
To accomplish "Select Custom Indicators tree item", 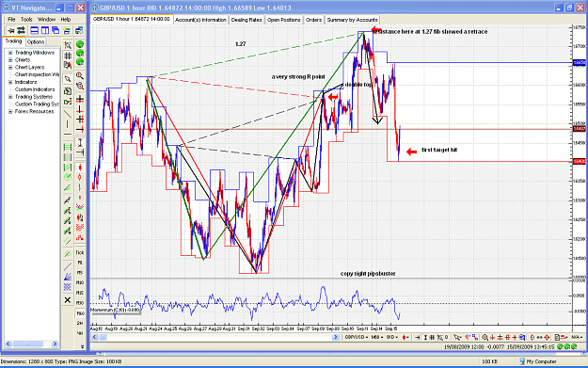I will 35,89.
